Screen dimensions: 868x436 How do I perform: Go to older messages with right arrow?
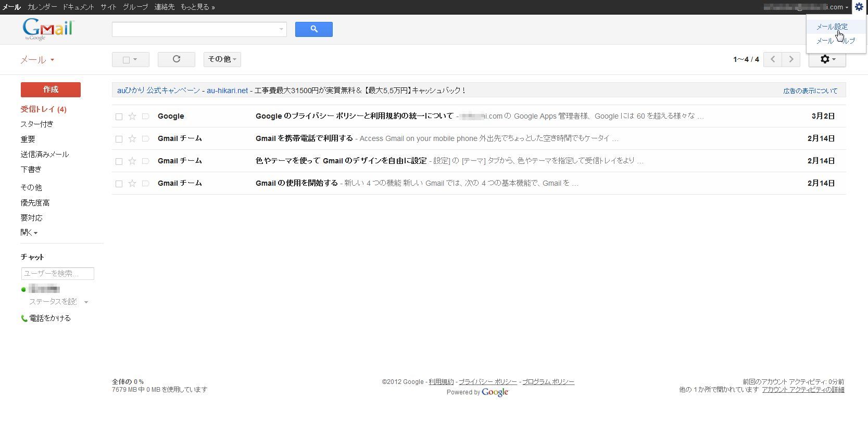click(x=791, y=59)
